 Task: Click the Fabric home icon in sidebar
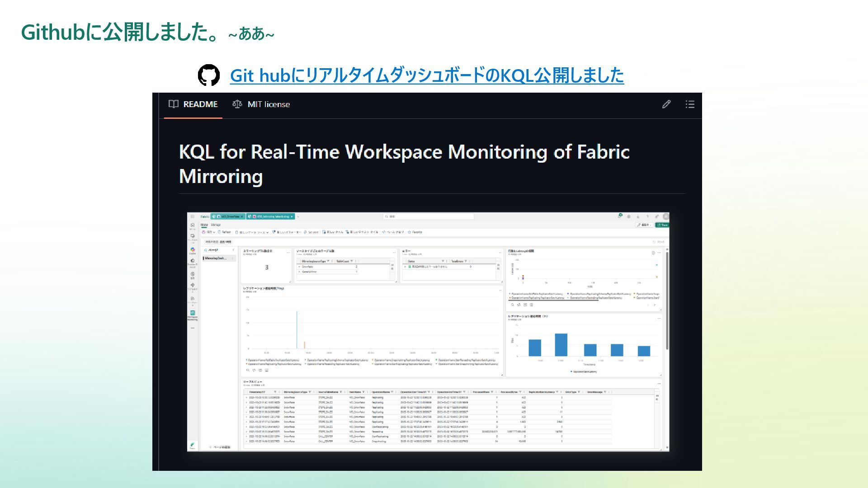point(193,226)
